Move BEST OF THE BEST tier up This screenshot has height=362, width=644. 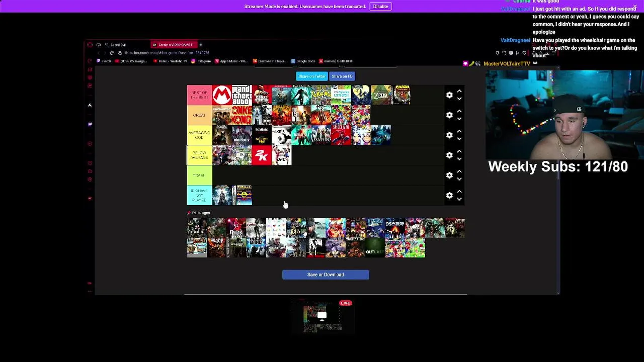(459, 91)
